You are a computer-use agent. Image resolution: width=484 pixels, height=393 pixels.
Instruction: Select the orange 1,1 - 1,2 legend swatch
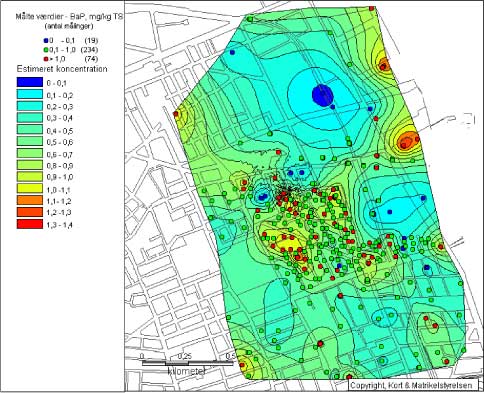30,200
